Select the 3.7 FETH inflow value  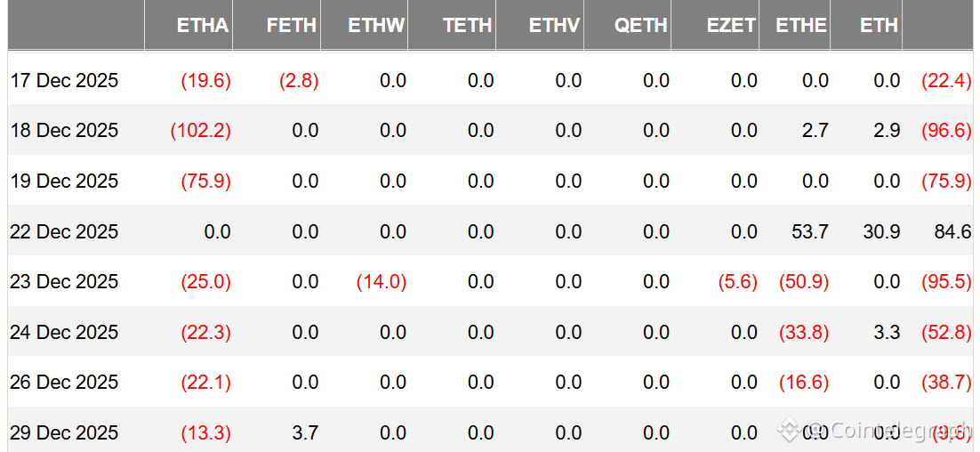click(305, 433)
